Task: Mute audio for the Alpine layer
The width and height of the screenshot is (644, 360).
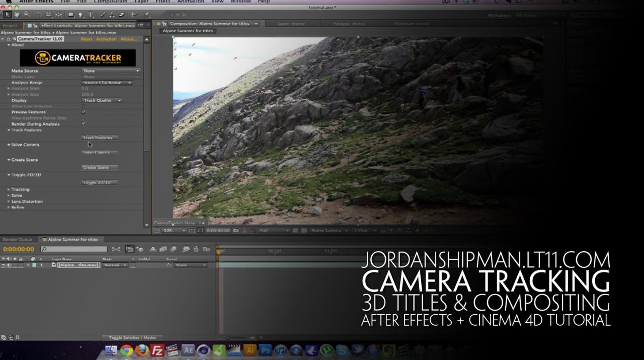Action: (x=9, y=265)
